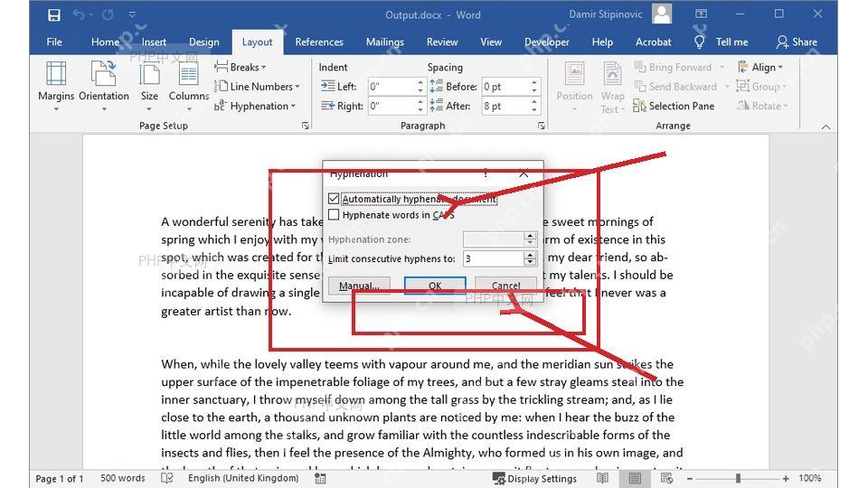Image resolution: width=868 pixels, height=488 pixels.
Task: Click the Share button
Action: [797, 42]
